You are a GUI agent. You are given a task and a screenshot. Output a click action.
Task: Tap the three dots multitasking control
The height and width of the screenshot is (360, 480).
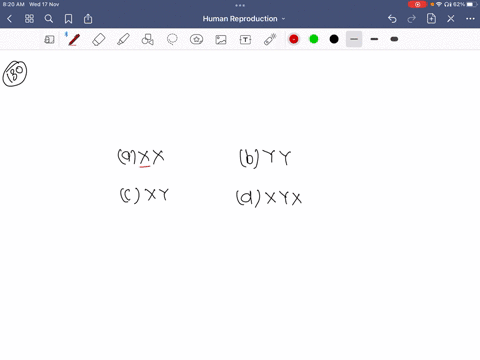coord(240,5)
